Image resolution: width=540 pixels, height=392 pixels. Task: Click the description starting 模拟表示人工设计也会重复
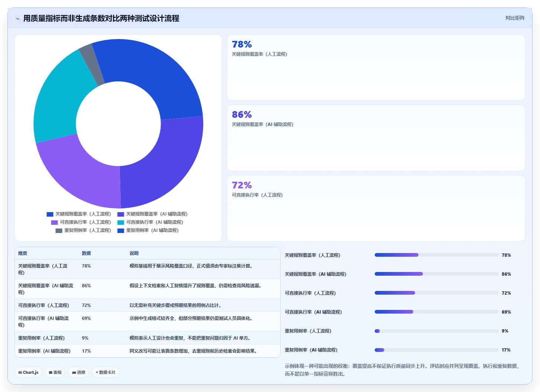point(191,338)
